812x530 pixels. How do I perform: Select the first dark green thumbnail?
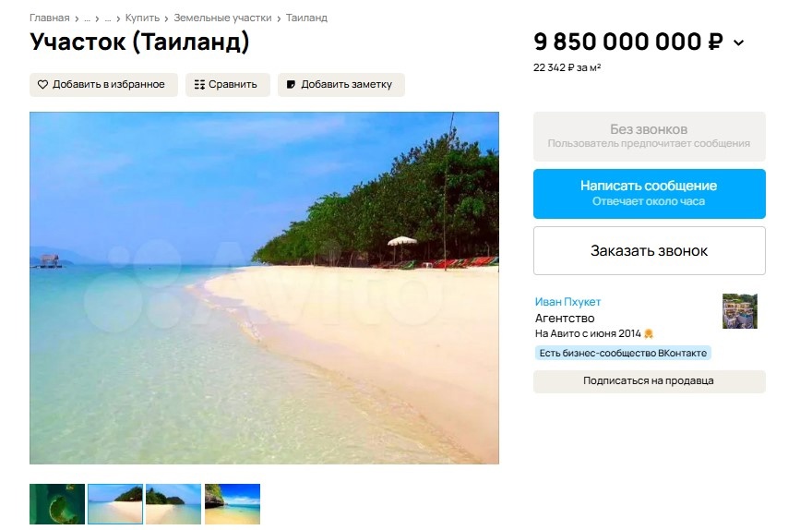pos(57,504)
